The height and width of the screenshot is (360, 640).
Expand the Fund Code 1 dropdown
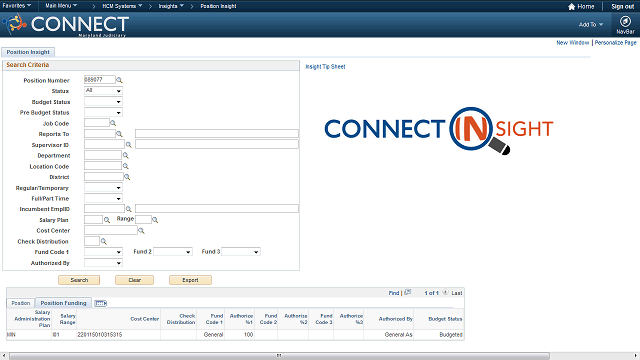tap(103, 252)
